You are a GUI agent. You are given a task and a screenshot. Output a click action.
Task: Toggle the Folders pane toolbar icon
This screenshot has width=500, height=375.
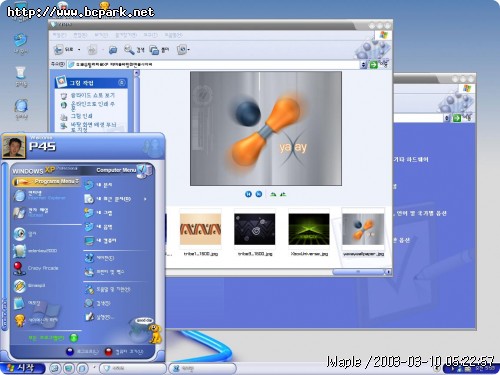(154, 50)
